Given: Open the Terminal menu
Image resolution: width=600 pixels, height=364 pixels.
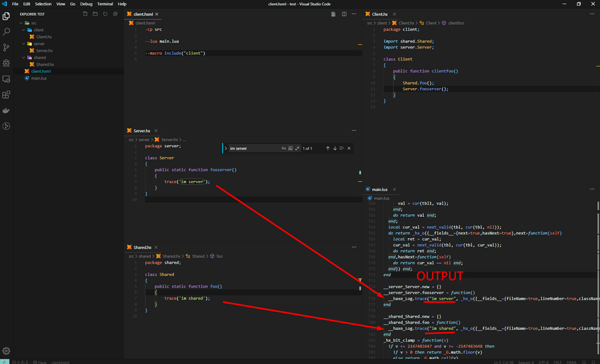Looking at the screenshot, I should point(105,4).
